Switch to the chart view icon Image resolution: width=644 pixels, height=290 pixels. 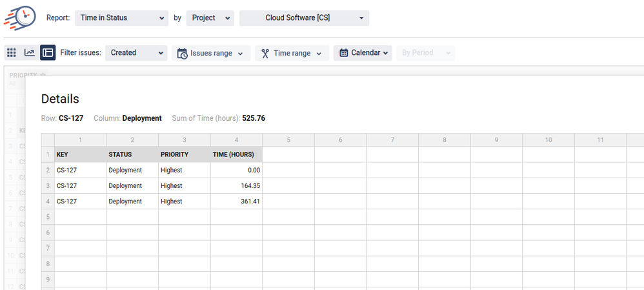click(30, 53)
